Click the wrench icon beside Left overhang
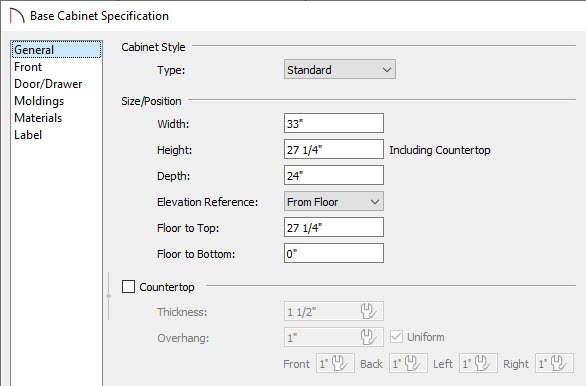Image resolution: width=586 pixels, height=386 pixels. pos(483,363)
